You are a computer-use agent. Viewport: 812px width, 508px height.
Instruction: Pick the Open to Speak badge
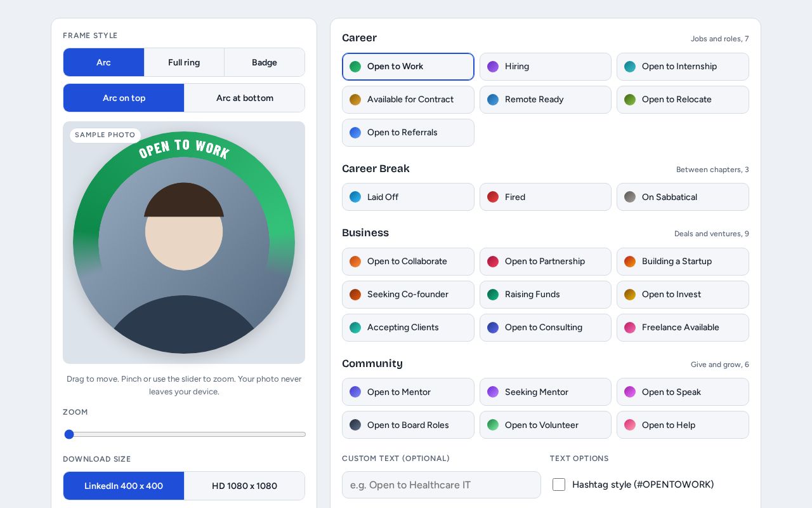pos(683,392)
